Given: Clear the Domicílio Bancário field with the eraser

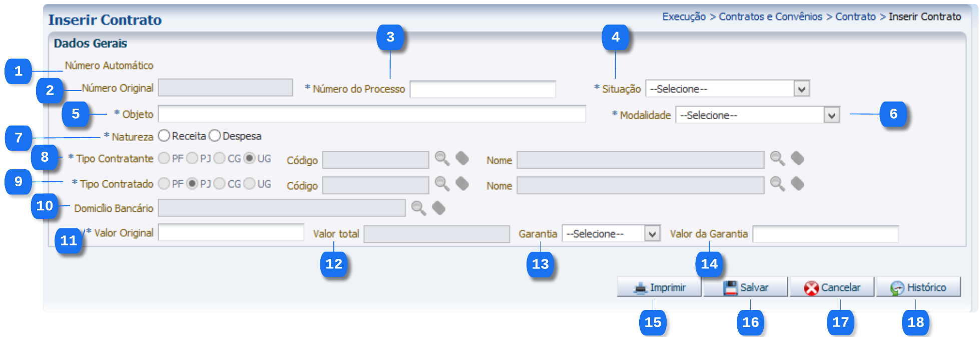Looking at the screenshot, I should pos(438,208).
